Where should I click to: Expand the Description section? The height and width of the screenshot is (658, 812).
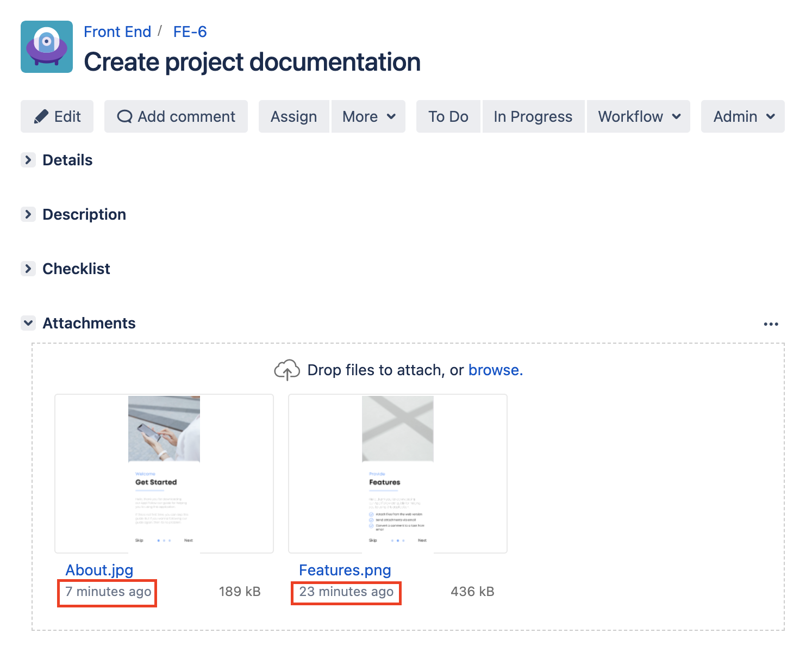coord(28,214)
